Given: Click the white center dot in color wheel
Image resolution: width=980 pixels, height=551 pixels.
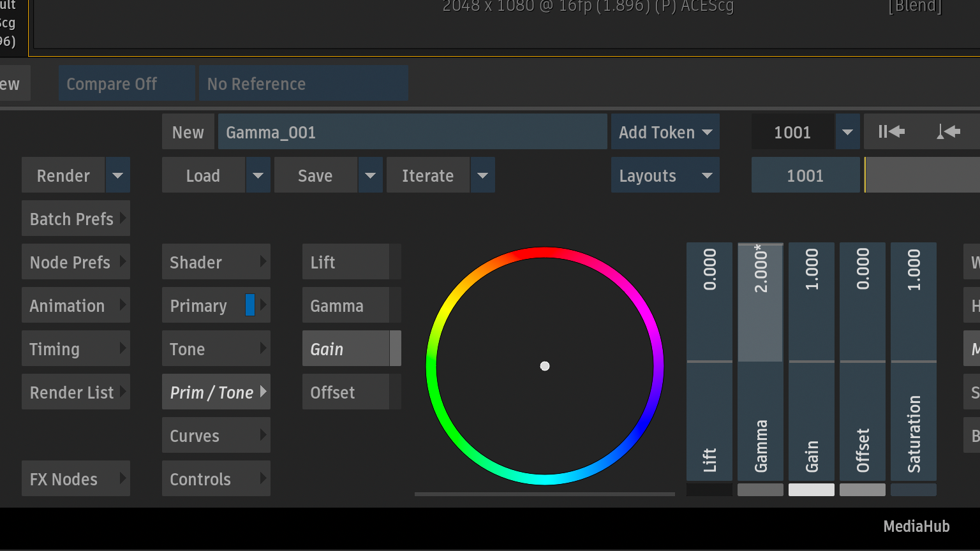Looking at the screenshot, I should (x=545, y=366).
